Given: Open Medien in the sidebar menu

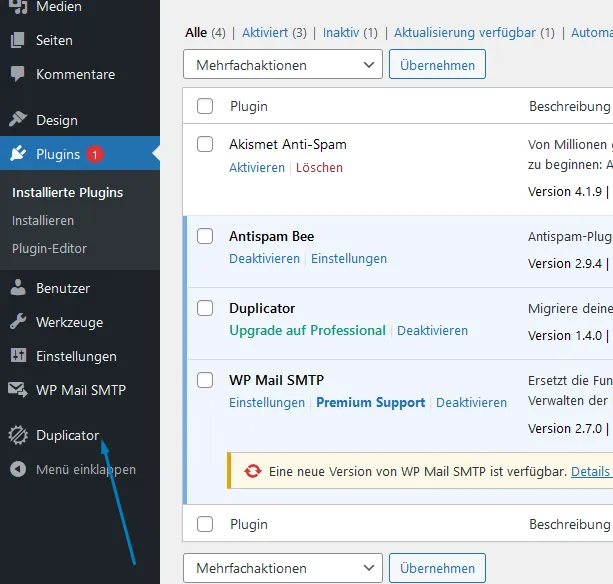Looking at the screenshot, I should tap(59, 6).
